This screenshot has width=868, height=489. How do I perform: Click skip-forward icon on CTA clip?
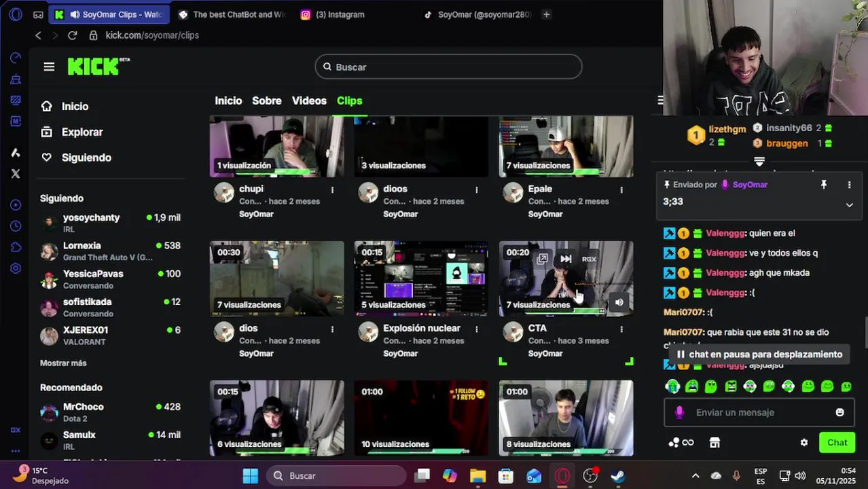[566, 259]
